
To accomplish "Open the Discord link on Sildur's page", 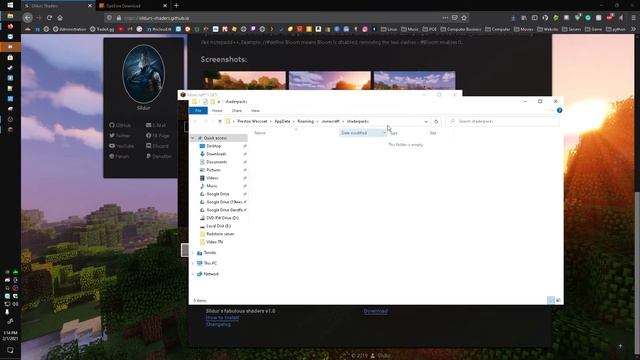I will point(157,146).
